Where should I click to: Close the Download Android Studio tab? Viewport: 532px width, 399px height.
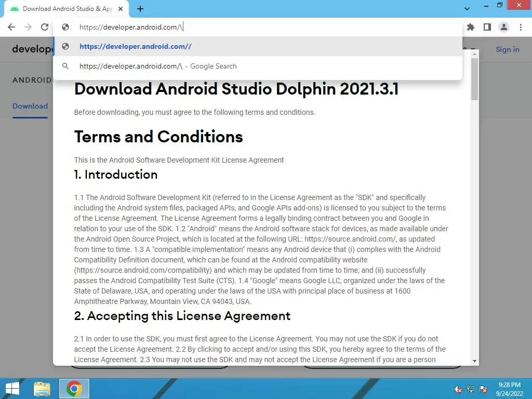[121, 9]
